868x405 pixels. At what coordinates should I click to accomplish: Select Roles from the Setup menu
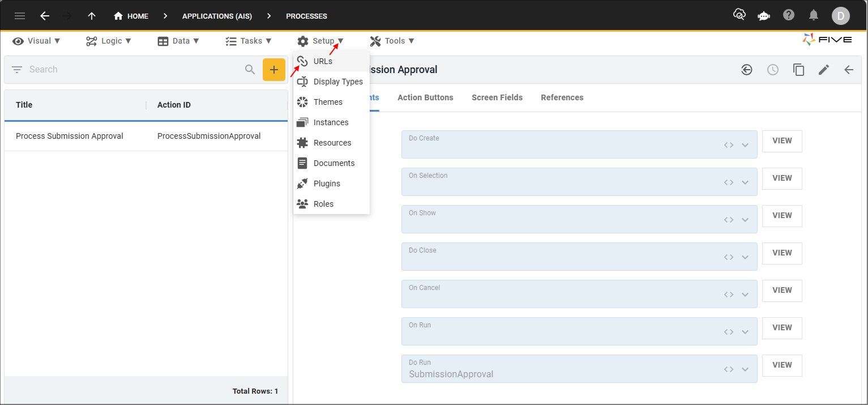pyautogui.click(x=323, y=204)
